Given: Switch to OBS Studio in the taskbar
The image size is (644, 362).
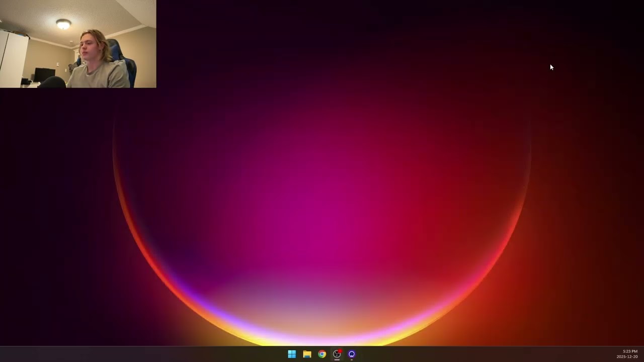Looking at the screenshot, I should [337, 354].
